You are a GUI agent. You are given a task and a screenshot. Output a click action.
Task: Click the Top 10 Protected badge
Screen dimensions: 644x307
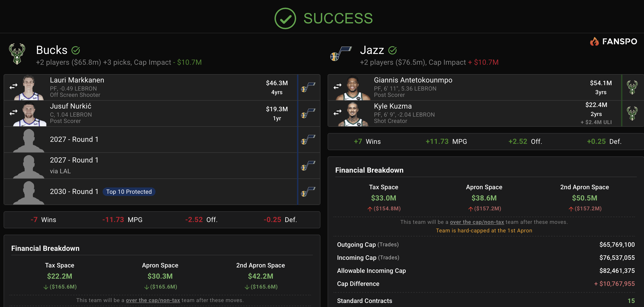click(x=129, y=191)
